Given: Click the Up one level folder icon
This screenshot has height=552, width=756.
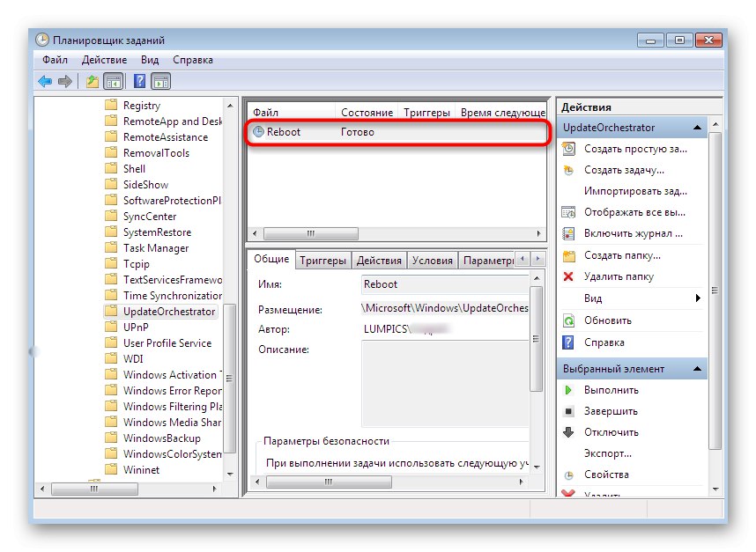Looking at the screenshot, I should tap(93, 81).
